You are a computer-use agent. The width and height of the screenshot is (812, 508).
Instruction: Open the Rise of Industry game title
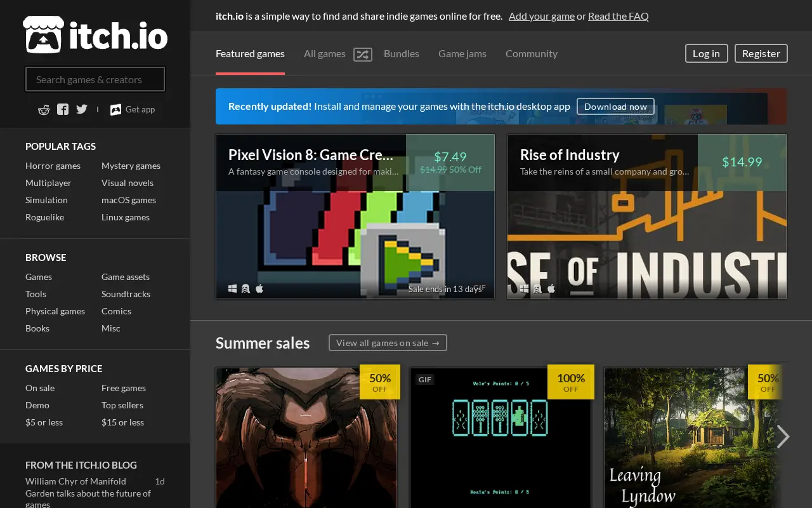pyautogui.click(x=570, y=155)
